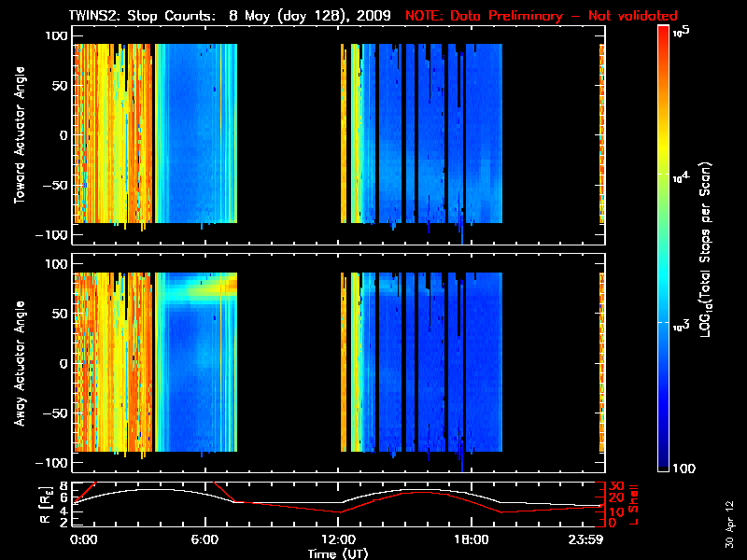Click the TWINS2 Stop Counts plot title

pos(230,16)
